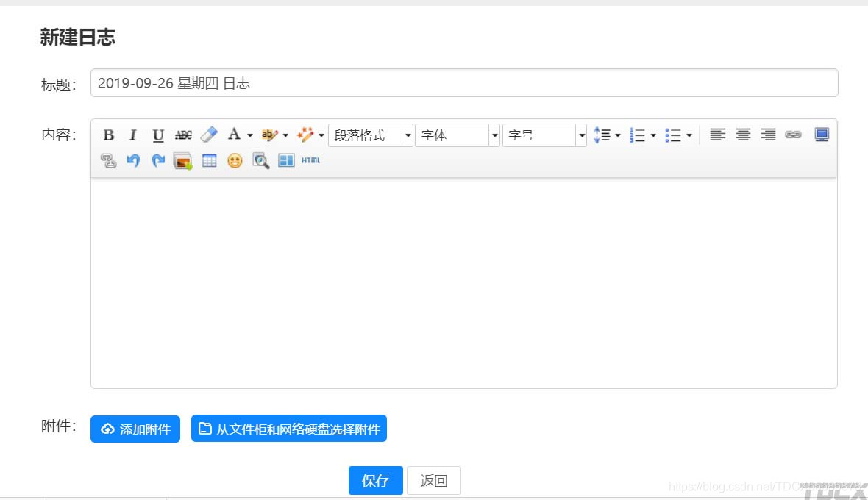This screenshot has height=500, width=868.
Task: Click the 新建日志 heading text
Action: point(77,37)
